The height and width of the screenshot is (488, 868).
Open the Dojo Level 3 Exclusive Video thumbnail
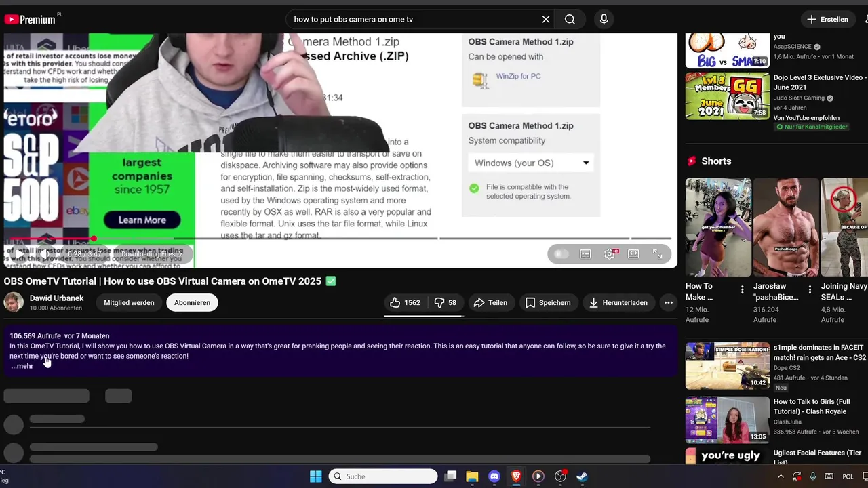[727, 96]
